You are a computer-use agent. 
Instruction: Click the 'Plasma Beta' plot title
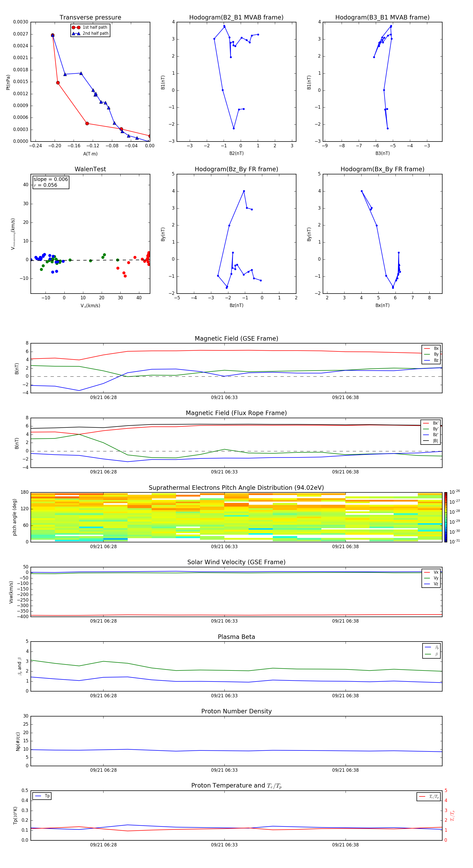pyautogui.click(x=236, y=637)
